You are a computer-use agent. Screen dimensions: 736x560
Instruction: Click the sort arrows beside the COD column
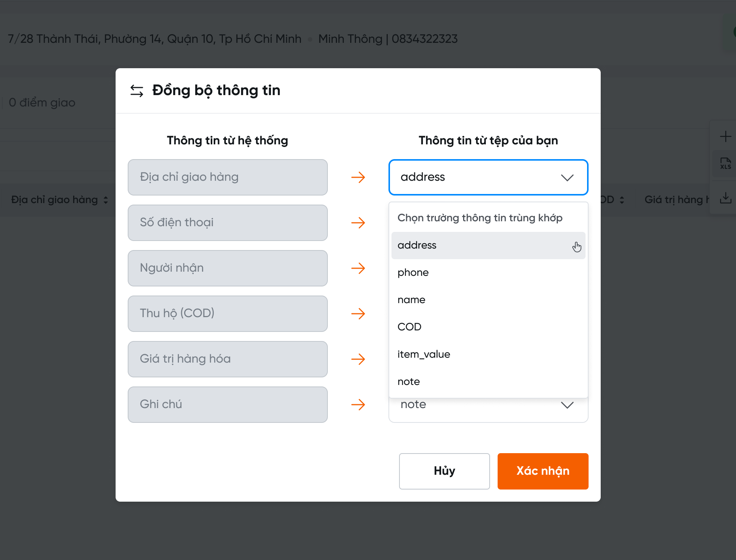pos(622,200)
